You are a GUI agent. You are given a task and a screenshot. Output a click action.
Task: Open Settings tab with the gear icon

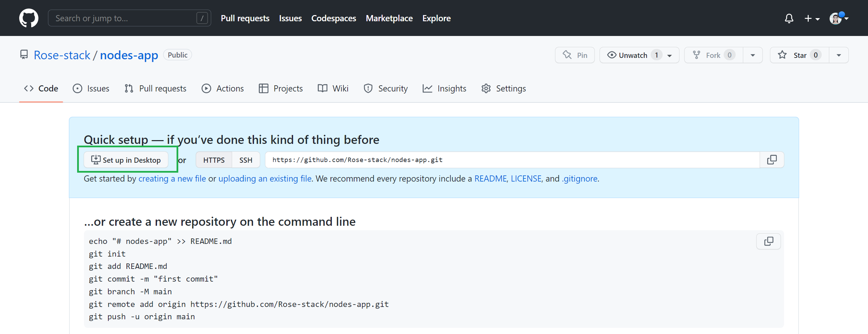504,89
